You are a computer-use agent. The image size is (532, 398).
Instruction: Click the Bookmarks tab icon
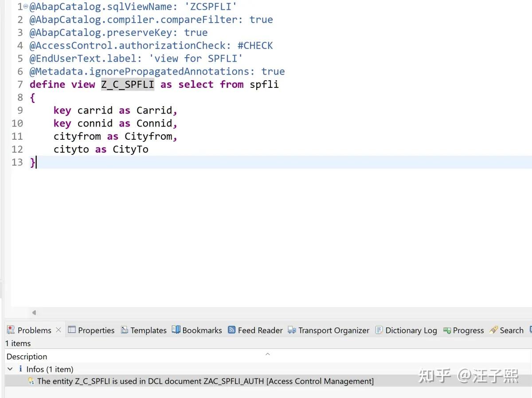pos(176,330)
